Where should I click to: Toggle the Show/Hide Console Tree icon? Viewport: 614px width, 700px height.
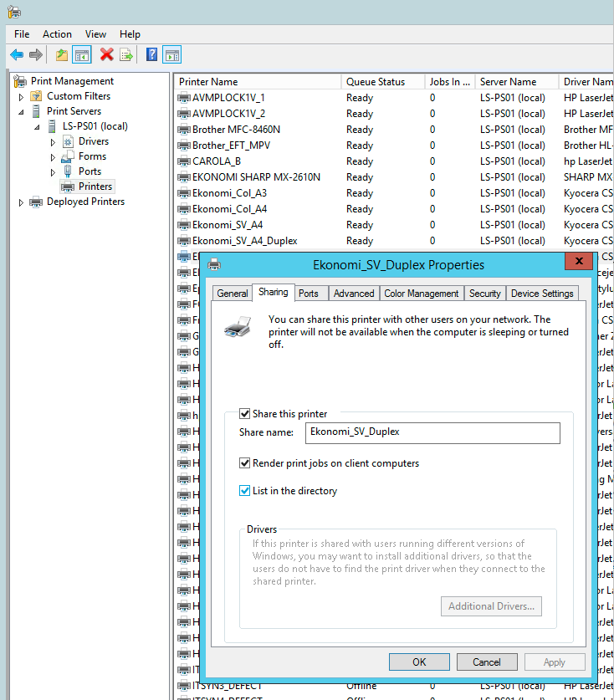pos(82,55)
